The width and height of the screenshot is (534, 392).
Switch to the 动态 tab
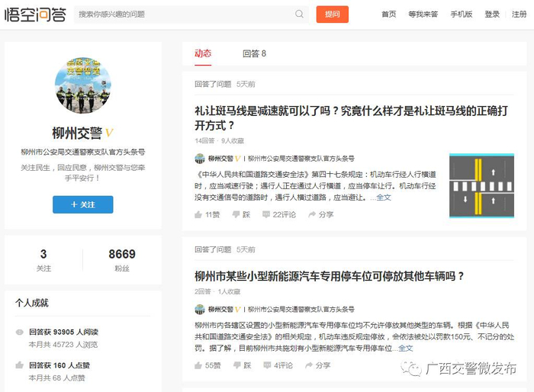[x=203, y=53]
